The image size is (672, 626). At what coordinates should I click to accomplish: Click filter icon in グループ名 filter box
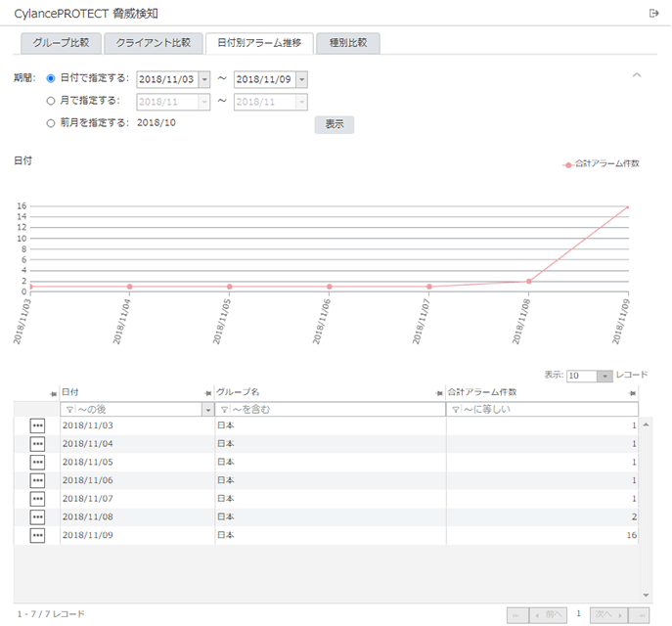pos(223,409)
